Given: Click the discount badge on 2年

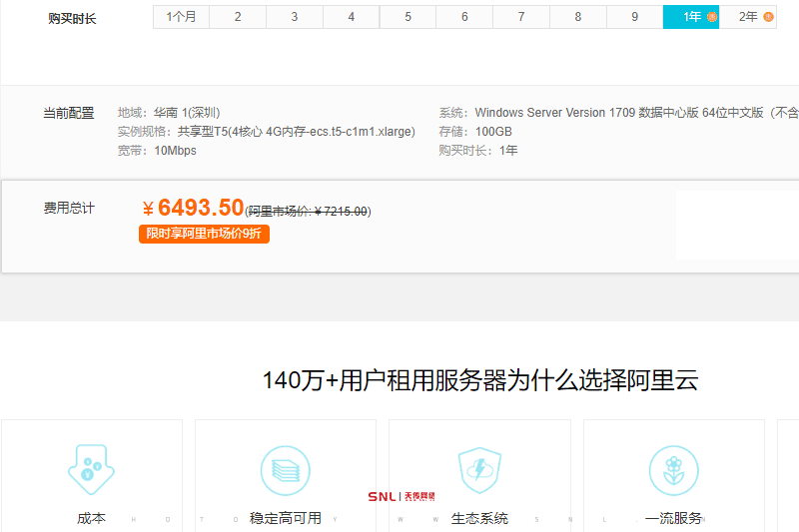Looking at the screenshot, I should (768, 17).
